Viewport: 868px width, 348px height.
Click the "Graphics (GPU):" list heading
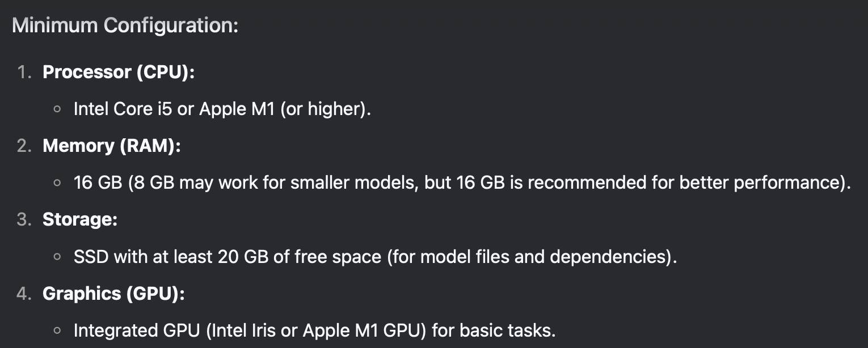(114, 293)
